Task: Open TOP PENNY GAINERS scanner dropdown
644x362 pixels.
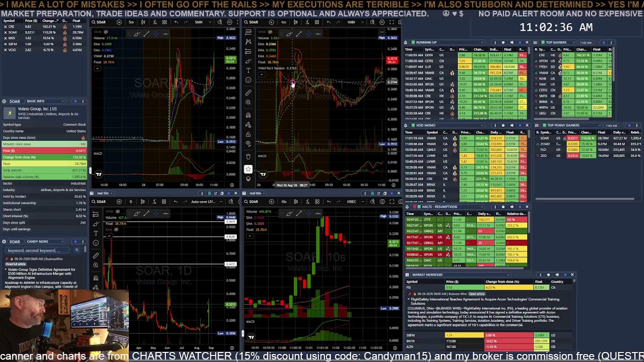Action: [572, 125]
